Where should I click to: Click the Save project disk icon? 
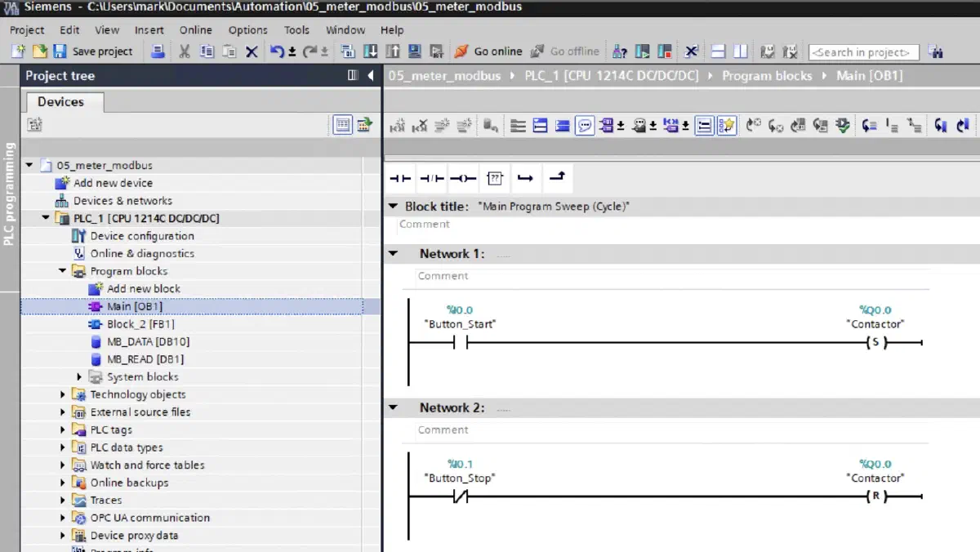[60, 51]
